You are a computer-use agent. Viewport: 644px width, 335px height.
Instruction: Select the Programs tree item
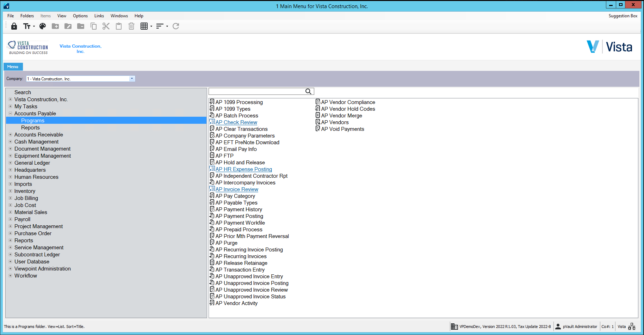click(x=33, y=121)
